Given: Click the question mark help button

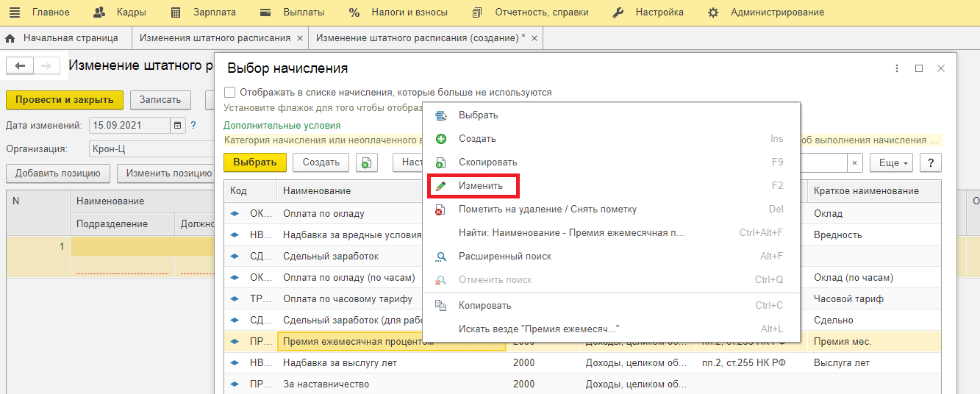Looking at the screenshot, I should point(930,162).
